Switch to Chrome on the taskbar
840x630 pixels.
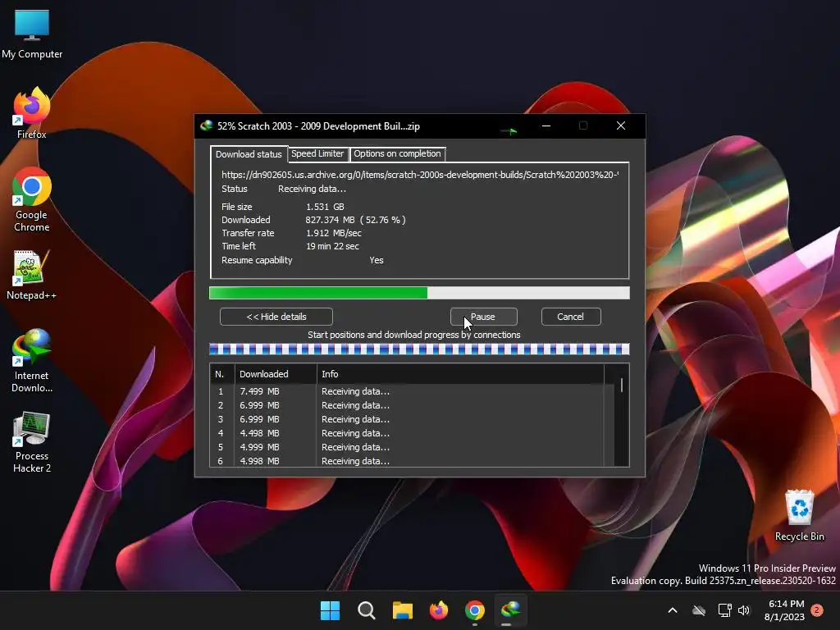point(475,610)
